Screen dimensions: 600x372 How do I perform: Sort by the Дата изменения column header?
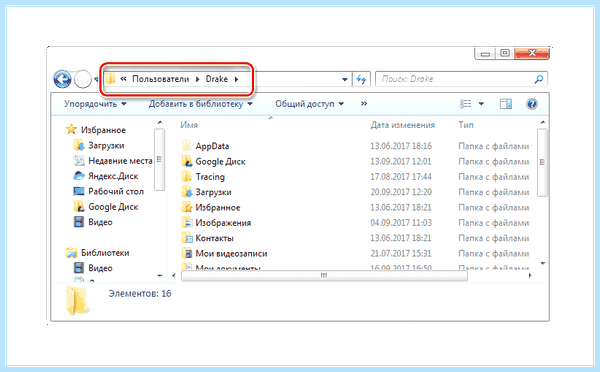point(403,125)
